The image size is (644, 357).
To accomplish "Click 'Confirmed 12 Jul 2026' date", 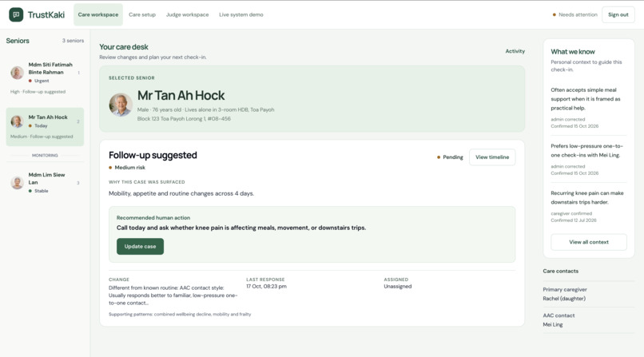I will (x=574, y=220).
